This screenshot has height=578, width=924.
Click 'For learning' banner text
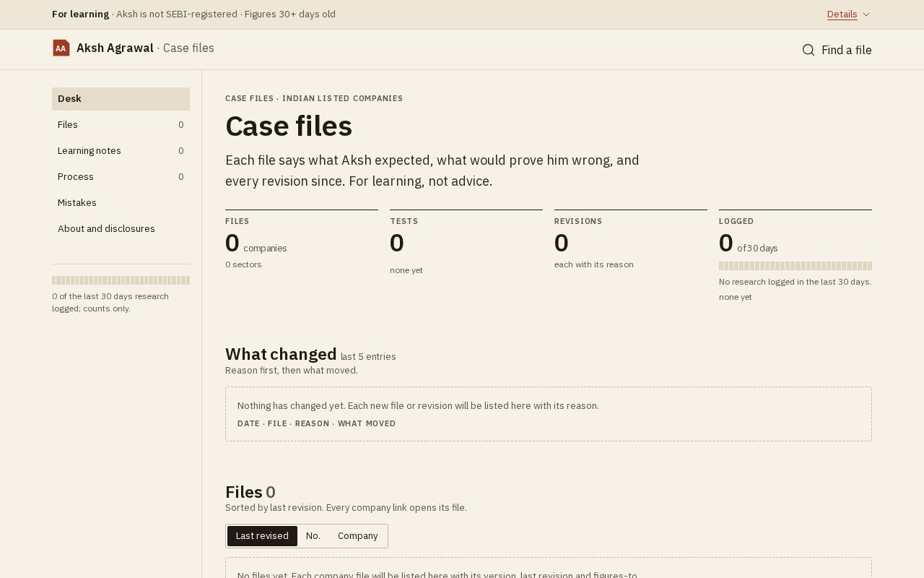click(80, 14)
